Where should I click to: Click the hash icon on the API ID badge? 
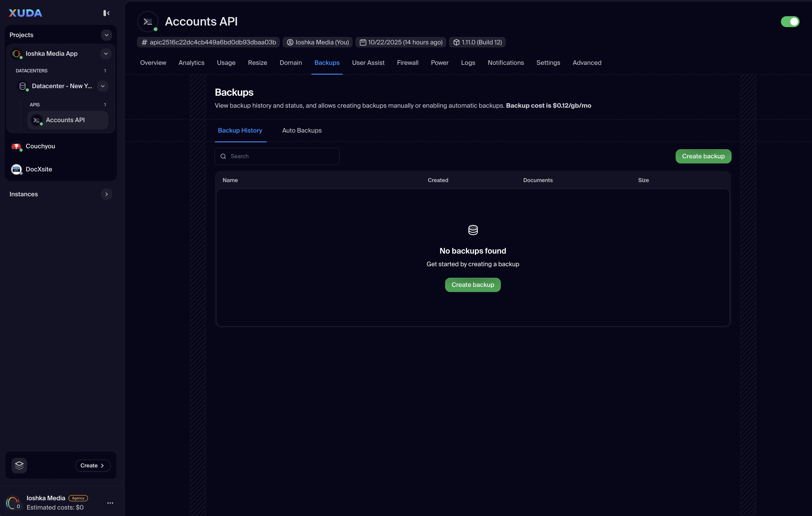point(144,42)
